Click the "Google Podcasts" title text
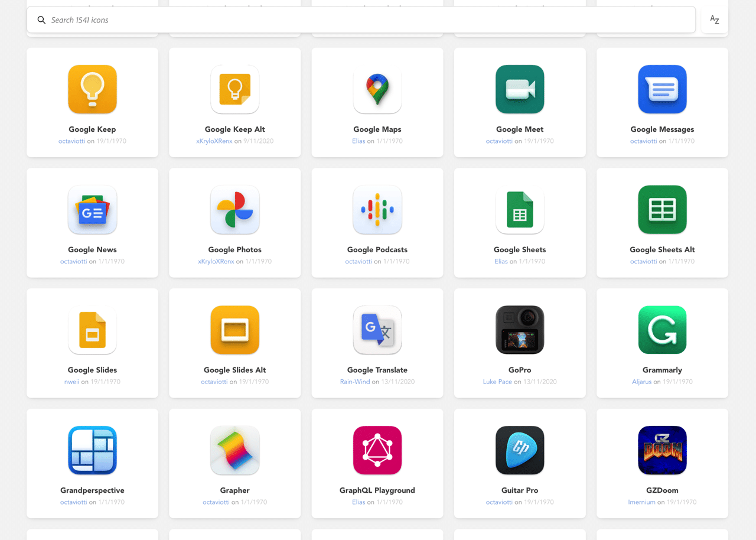 377,249
